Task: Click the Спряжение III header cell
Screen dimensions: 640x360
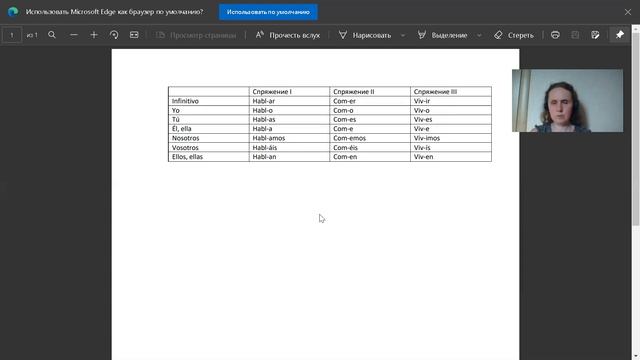Action: pyautogui.click(x=451, y=91)
